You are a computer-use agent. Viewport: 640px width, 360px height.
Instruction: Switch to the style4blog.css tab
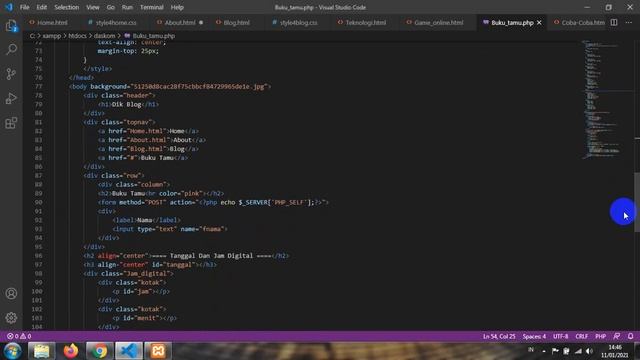[x=298, y=22]
